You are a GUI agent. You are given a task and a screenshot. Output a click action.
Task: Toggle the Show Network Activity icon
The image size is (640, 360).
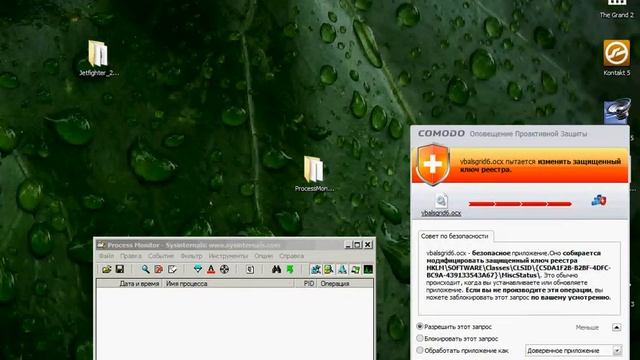point(342,269)
